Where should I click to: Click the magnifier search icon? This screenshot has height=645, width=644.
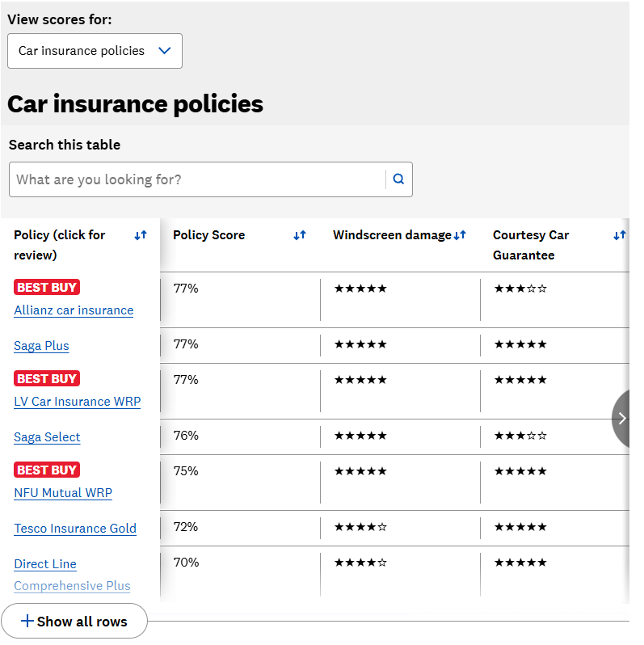coord(398,179)
